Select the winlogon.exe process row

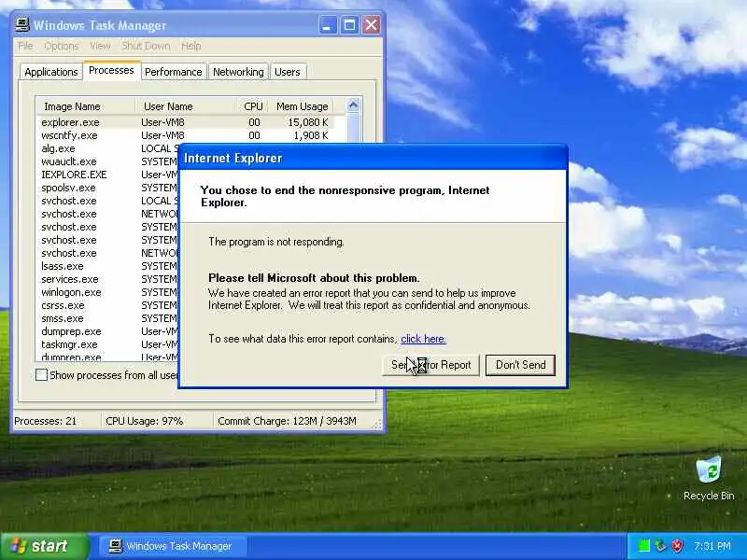pos(108,292)
